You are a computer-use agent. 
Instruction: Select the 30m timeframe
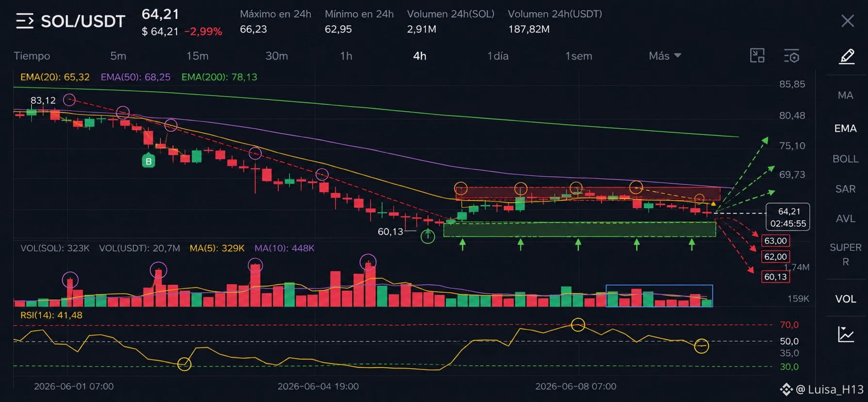pyautogui.click(x=276, y=56)
